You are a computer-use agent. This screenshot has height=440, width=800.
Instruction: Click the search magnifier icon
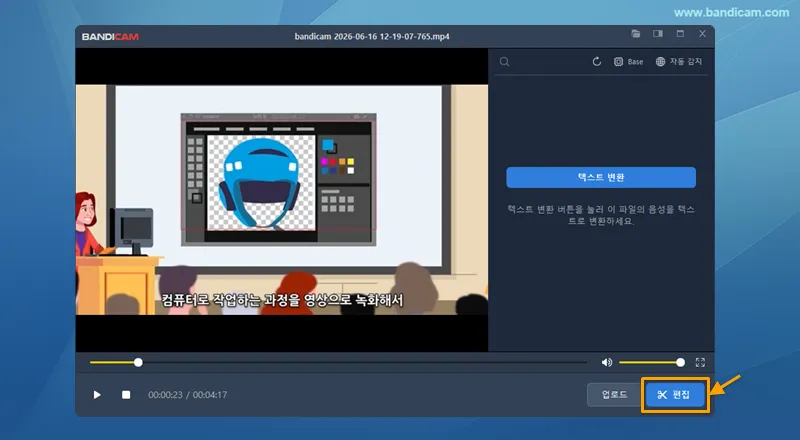[x=505, y=62]
